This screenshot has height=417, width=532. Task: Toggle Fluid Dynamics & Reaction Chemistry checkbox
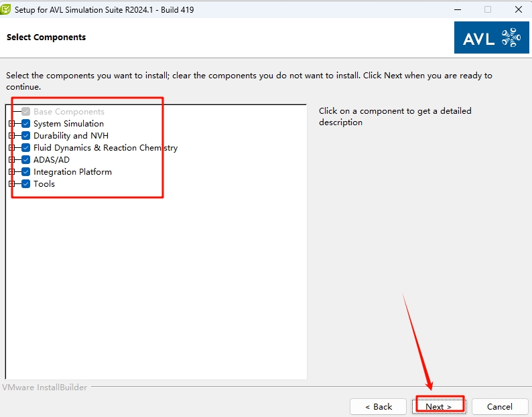[26, 148]
